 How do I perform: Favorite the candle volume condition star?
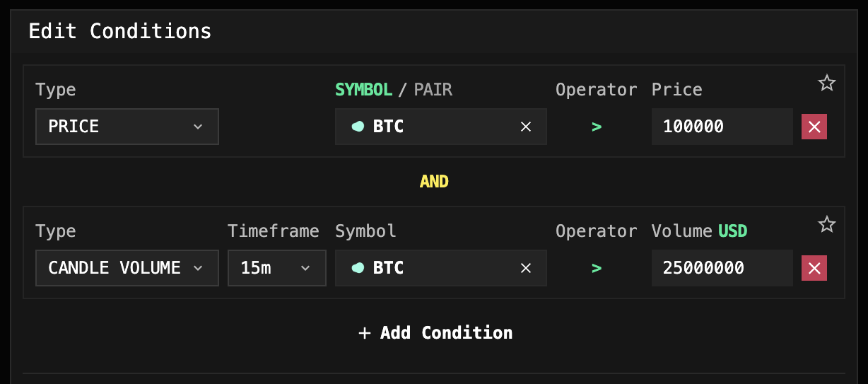coord(826,225)
